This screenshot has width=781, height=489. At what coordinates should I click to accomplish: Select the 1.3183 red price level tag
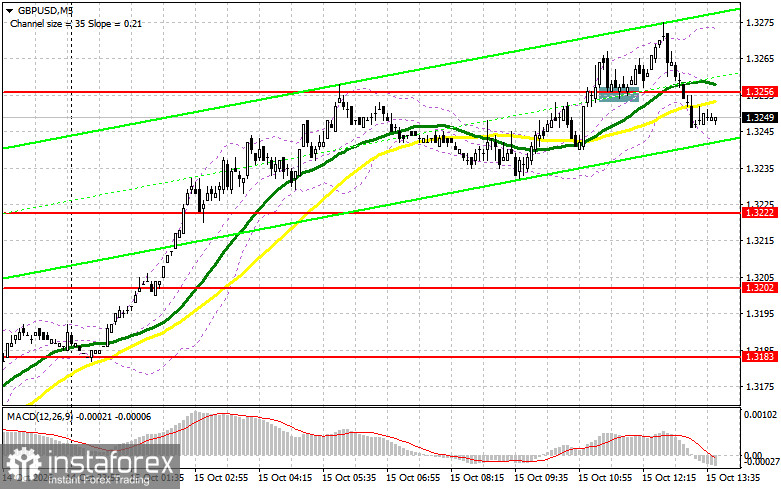pyautogui.click(x=760, y=357)
